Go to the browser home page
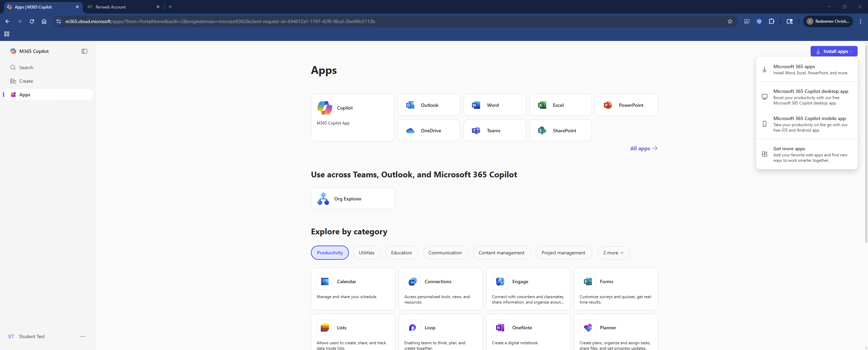The image size is (868, 350). 44,21
